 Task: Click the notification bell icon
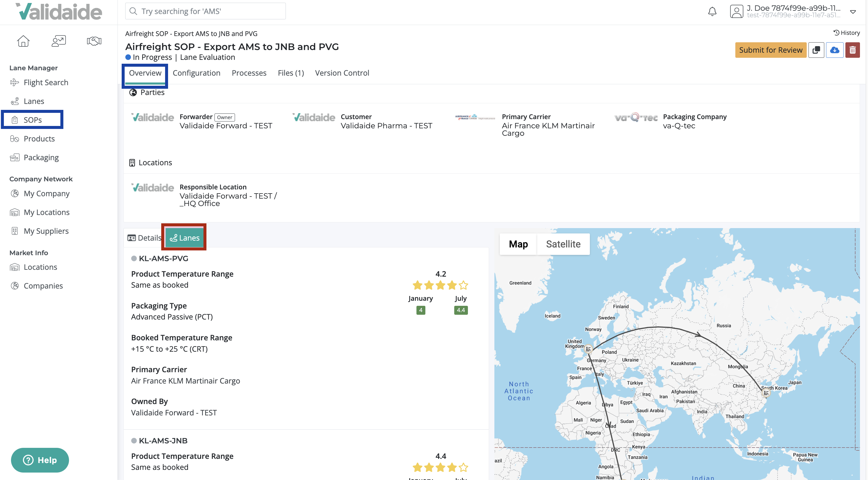[x=712, y=12]
